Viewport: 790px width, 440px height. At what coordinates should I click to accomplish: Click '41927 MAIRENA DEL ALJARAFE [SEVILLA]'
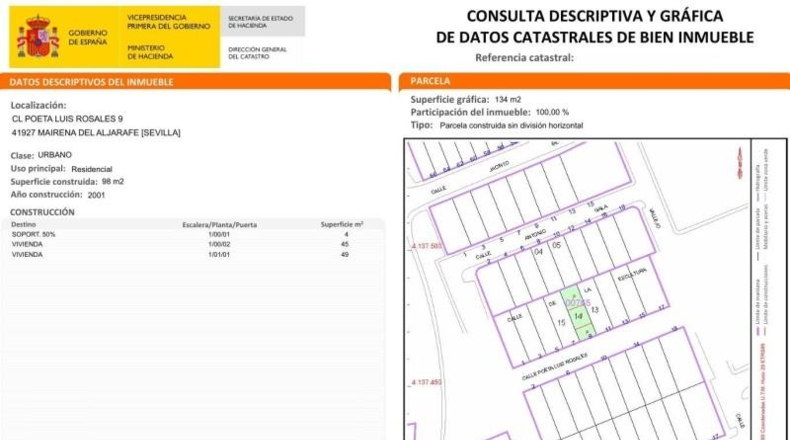tap(96, 133)
